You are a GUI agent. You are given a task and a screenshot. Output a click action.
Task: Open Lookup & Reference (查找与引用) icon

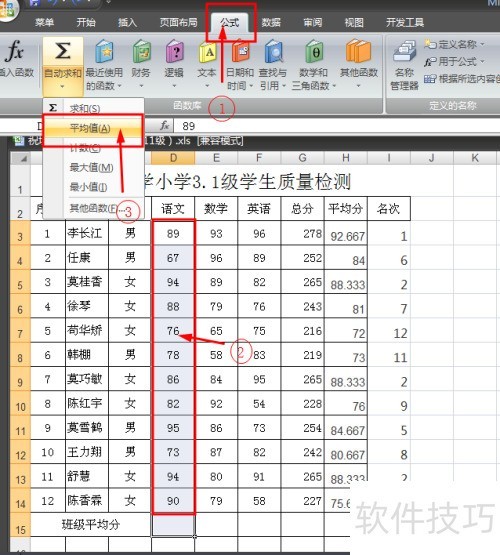(273, 52)
